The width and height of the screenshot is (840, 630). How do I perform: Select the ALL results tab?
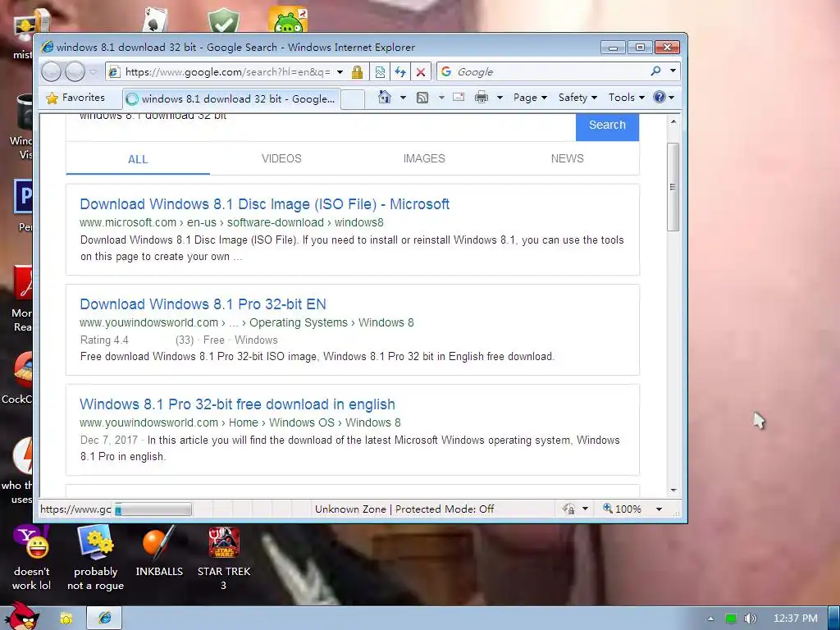tap(138, 159)
